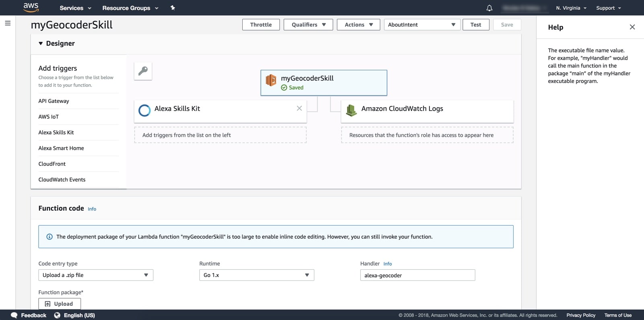Viewport: 644px width, 320px height.
Task: Click the Feedback speech bubble icon
Action: coord(14,315)
